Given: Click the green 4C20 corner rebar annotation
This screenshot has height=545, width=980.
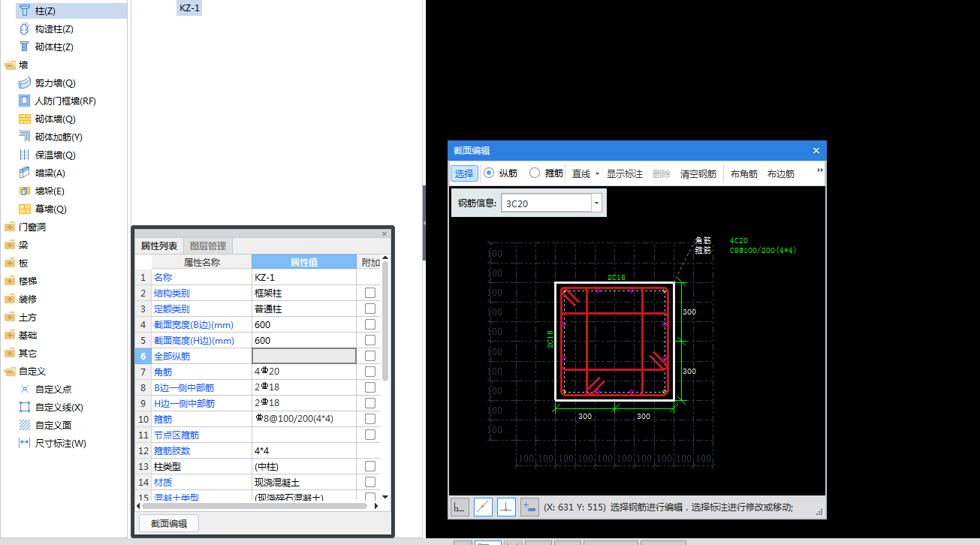Looking at the screenshot, I should (x=739, y=241).
